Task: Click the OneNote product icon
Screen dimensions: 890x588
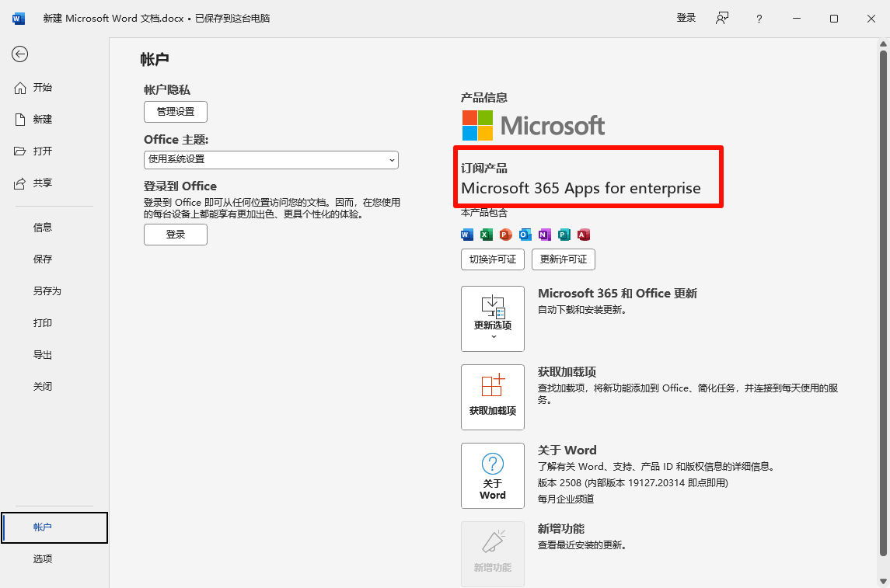Action: click(x=544, y=235)
